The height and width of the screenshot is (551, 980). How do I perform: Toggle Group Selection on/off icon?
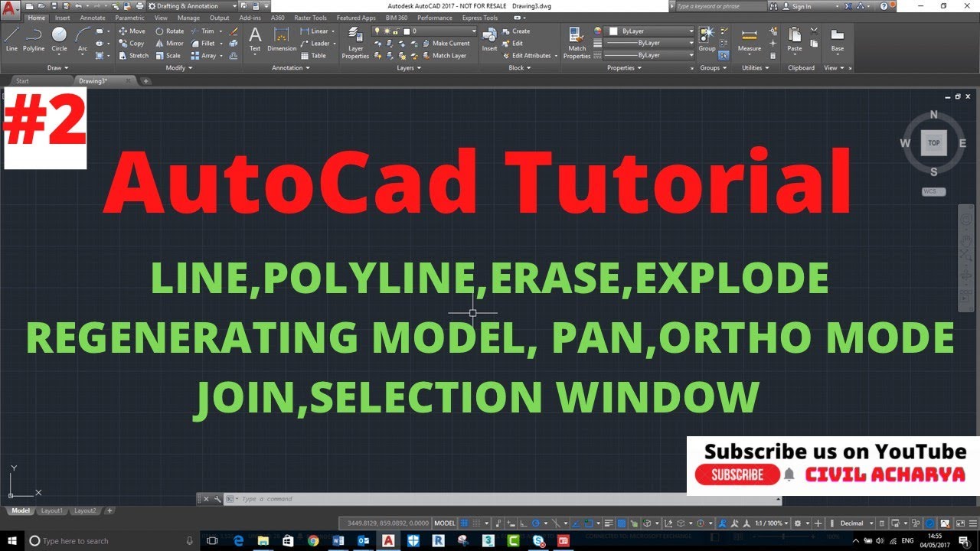[x=723, y=56]
